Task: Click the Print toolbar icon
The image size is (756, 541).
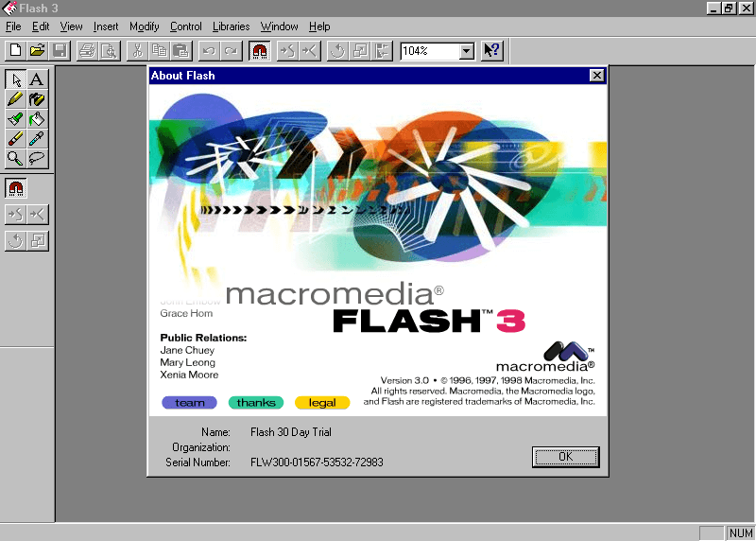Action: coord(87,51)
